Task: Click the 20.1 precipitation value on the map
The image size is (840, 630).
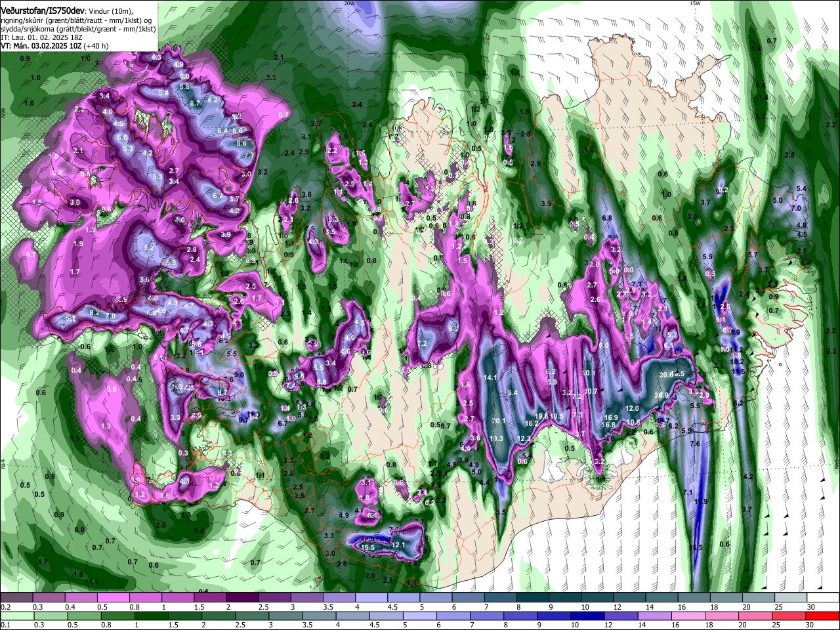Action: 499,421
